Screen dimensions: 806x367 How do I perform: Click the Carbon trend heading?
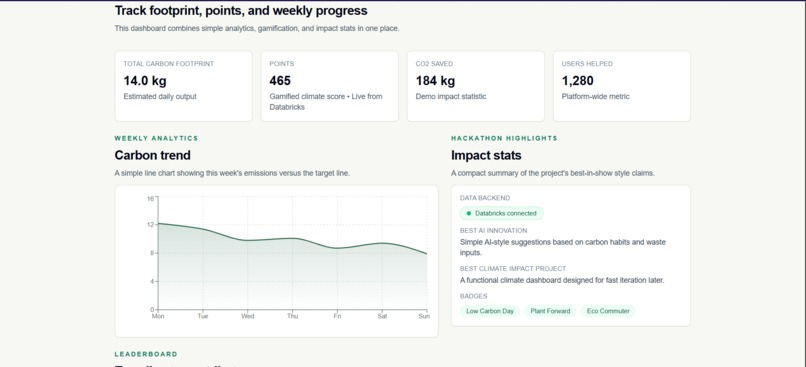[x=153, y=155]
